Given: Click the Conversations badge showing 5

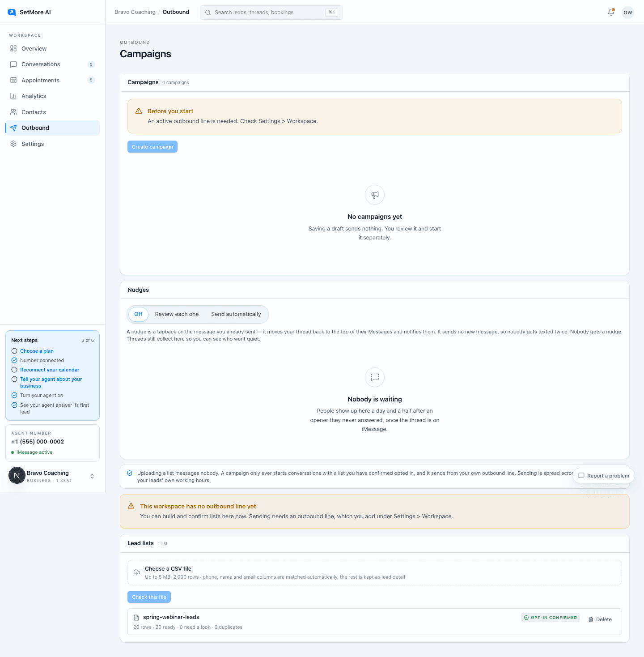Looking at the screenshot, I should (x=91, y=64).
